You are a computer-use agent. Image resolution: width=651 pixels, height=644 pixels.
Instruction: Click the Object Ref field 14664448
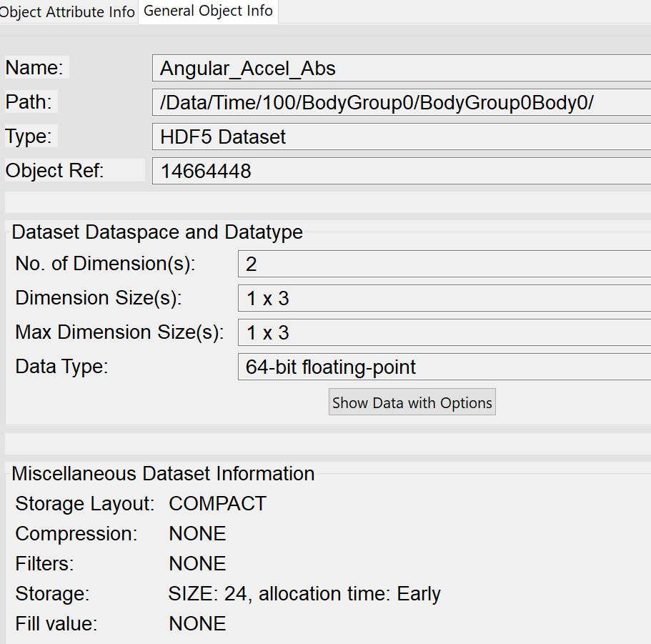tap(402, 171)
